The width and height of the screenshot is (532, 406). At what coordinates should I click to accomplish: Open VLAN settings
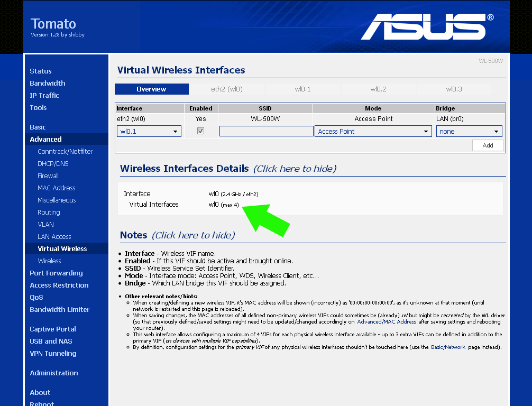(46, 225)
